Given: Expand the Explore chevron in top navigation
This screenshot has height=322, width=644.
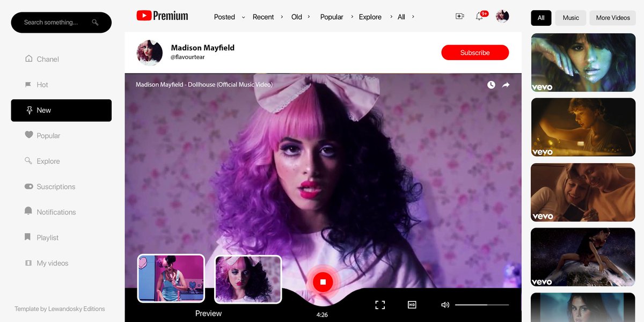Looking at the screenshot, I should click(x=391, y=17).
